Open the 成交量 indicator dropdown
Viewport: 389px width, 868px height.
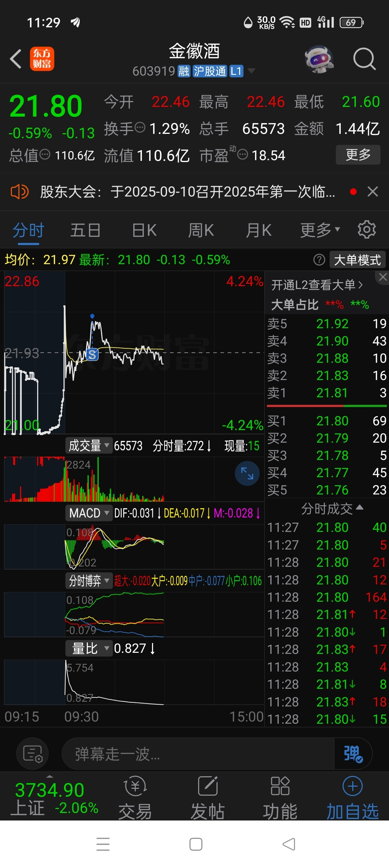coord(89,446)
